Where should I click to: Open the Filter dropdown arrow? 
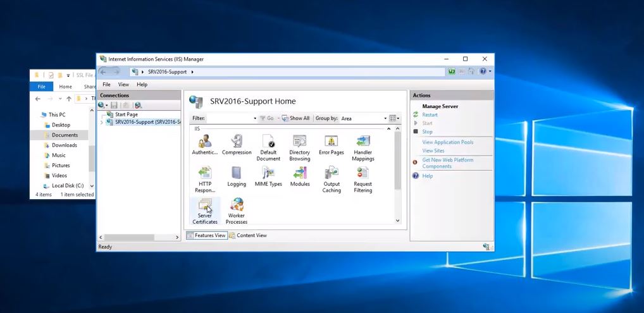pyautogui.click(x=255, y=118)
